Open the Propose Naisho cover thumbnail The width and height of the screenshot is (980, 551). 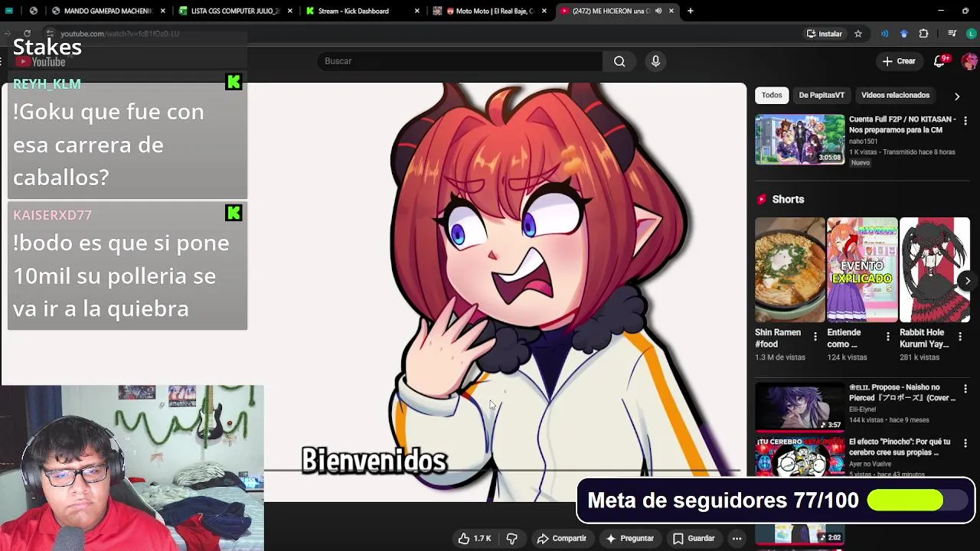point(800,406)
